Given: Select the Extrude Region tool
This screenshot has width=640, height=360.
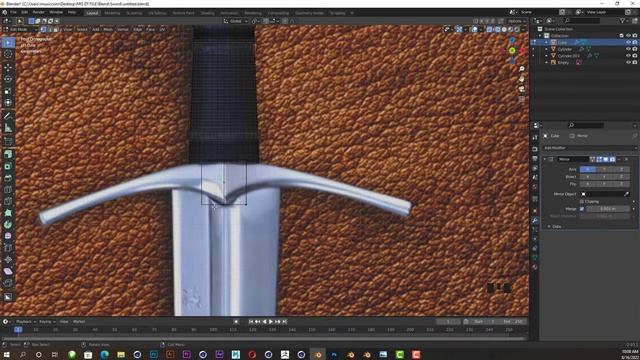Looking at the screenshot, I should tap(8, 154).
